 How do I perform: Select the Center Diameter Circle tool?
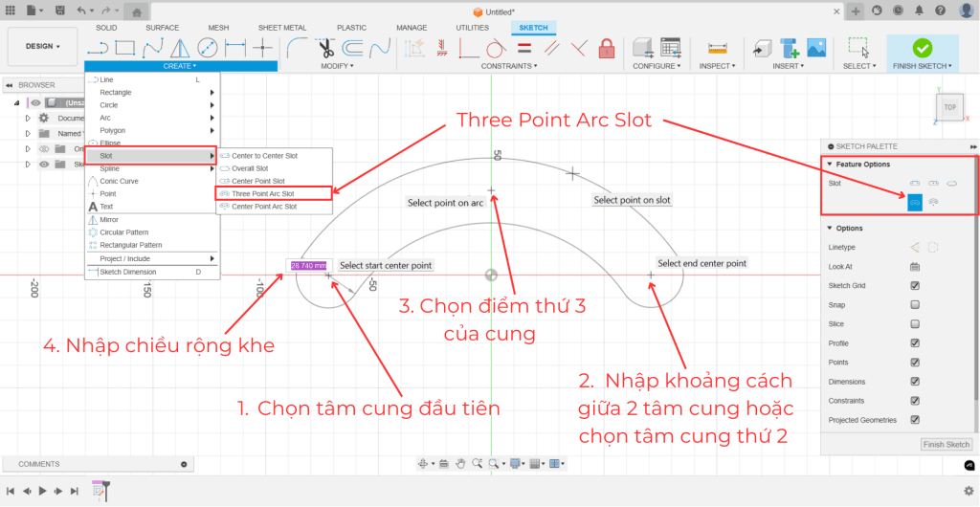(x=208, y=48)
